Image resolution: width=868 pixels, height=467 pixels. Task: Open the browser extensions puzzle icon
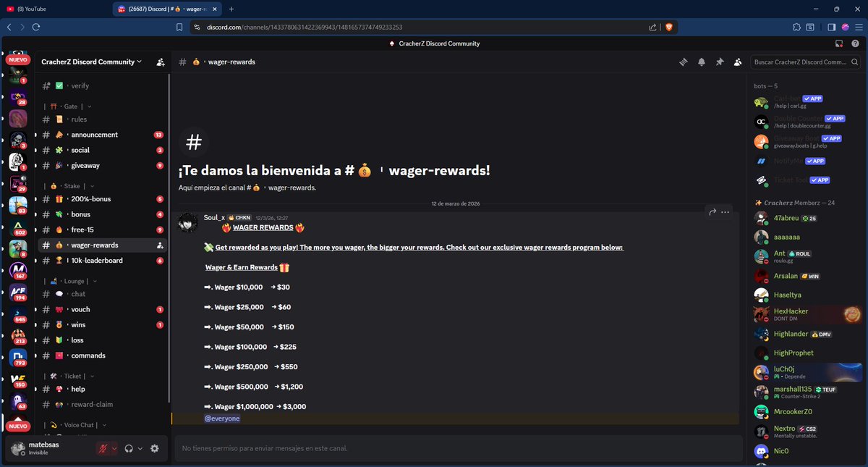click(796, 27)
